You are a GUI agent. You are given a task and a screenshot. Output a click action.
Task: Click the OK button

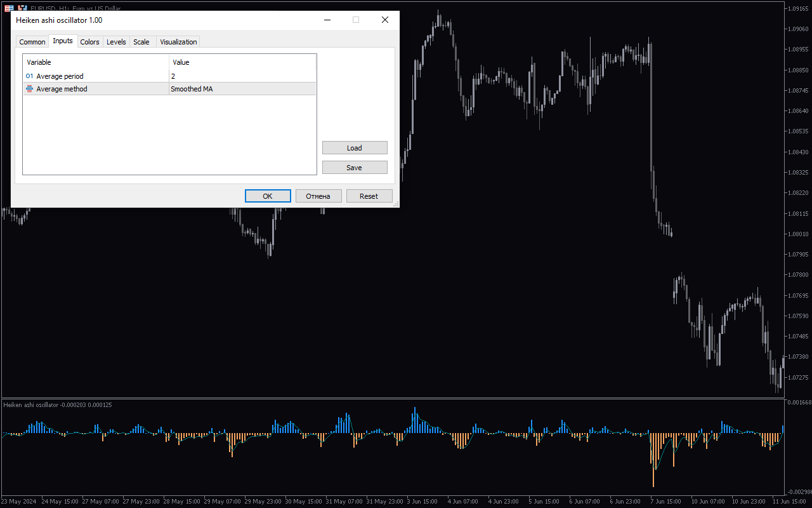[x=268, y=196]
